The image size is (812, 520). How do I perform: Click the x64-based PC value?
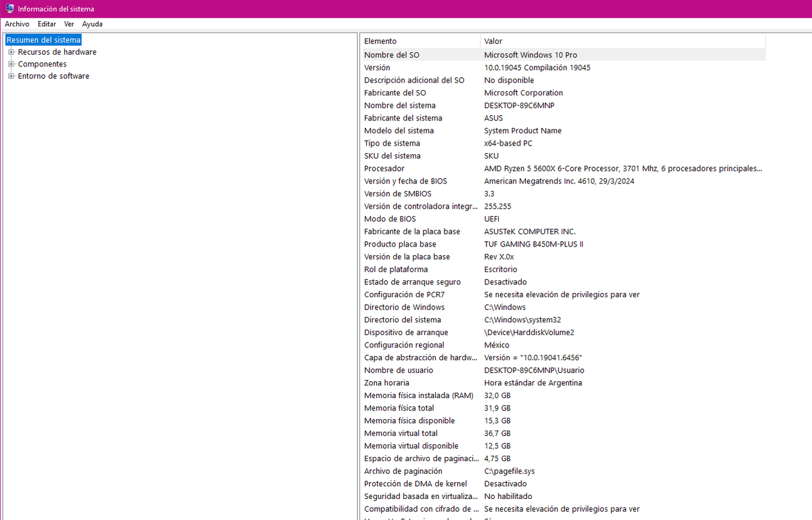[x=509, y=144]
